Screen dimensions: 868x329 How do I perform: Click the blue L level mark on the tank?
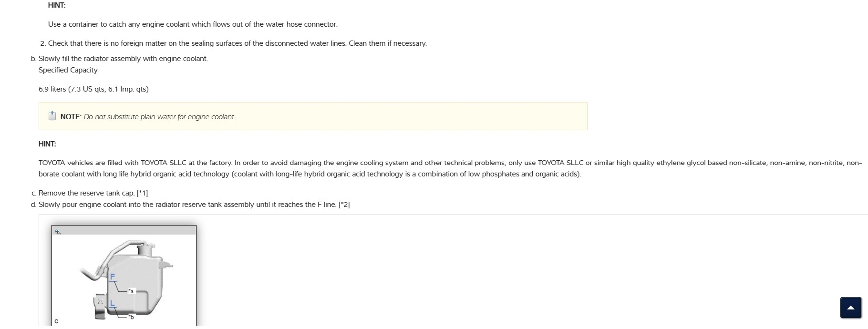coord(113,303)
